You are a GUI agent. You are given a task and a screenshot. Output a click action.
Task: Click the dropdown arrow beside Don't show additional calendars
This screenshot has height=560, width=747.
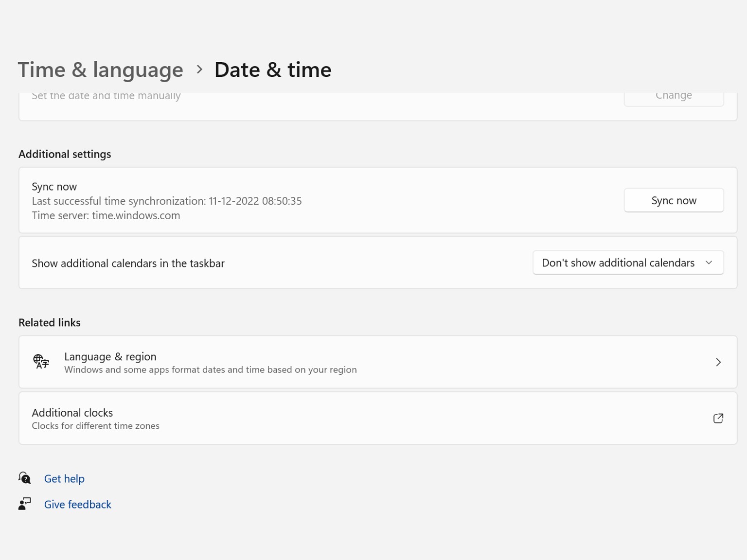(x=709, y=263)
